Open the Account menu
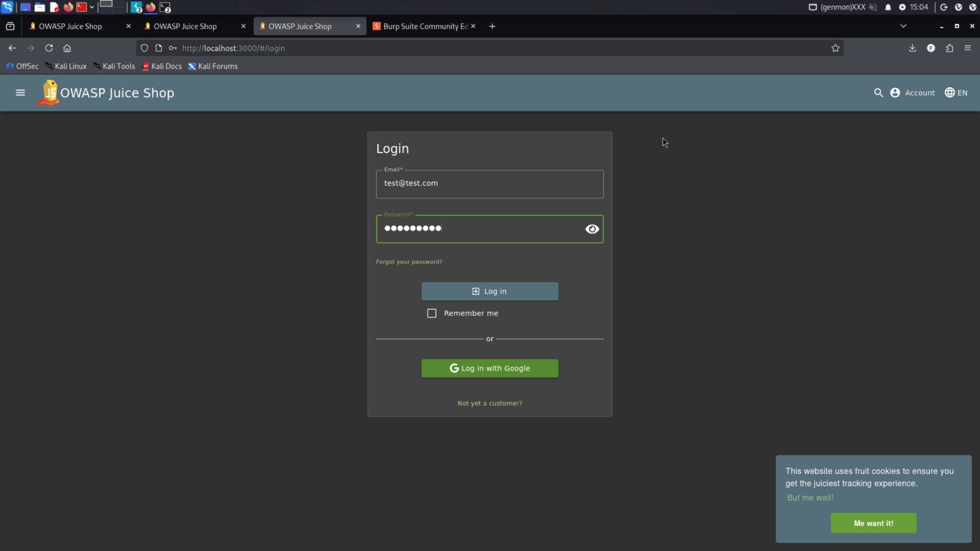 [912, 93]
